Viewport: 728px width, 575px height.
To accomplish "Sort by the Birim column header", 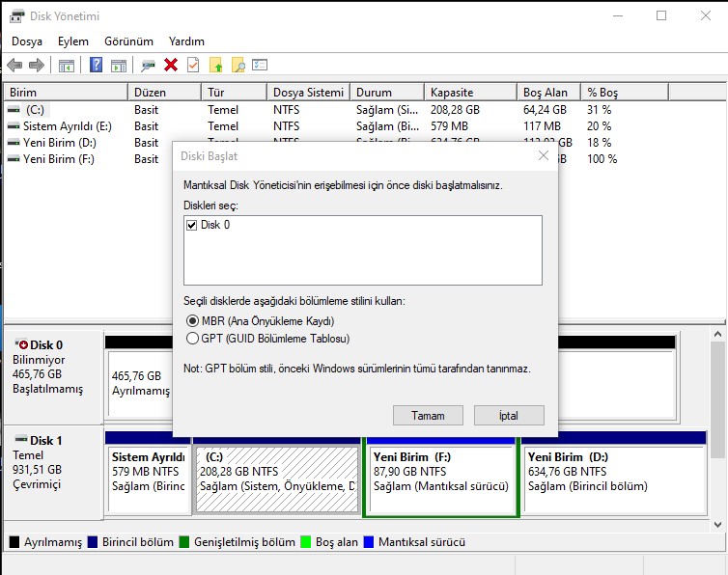I will click(66, 93).
